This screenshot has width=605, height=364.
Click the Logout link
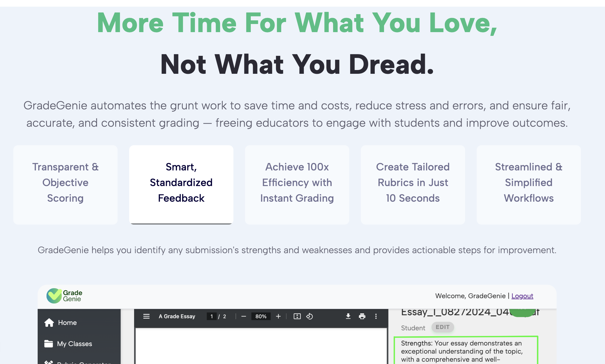522,296
